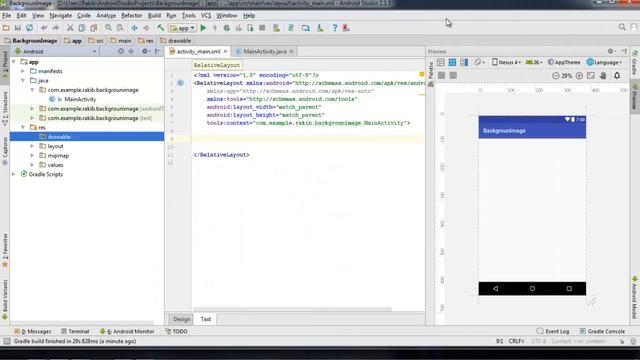Open the VCS menu
This screenshot has width=640, height=360.
point(206,16)
